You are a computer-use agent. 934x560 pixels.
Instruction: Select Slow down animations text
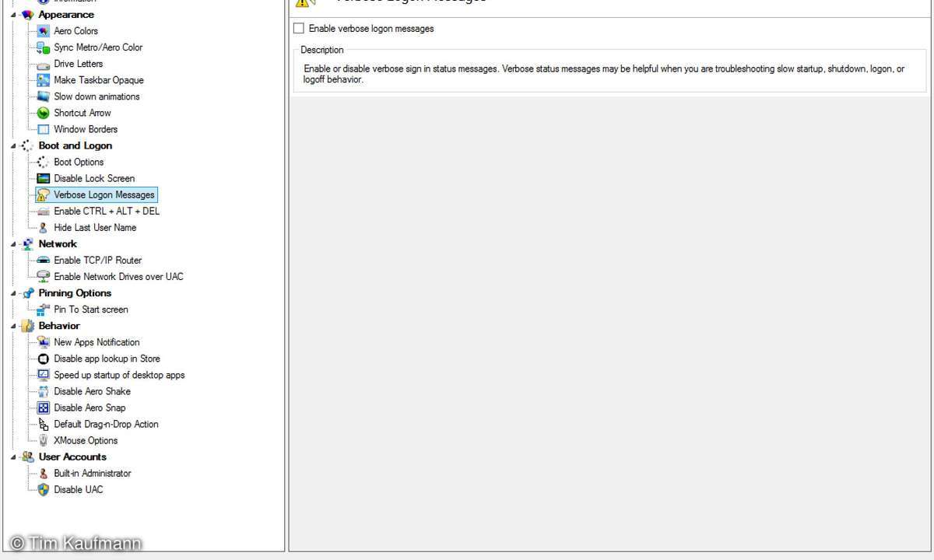tap(97, 96)
